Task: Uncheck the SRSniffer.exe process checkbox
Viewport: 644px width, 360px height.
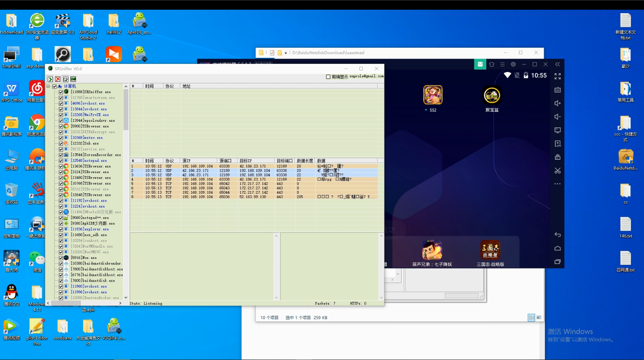Action: [x=61, y=92]
